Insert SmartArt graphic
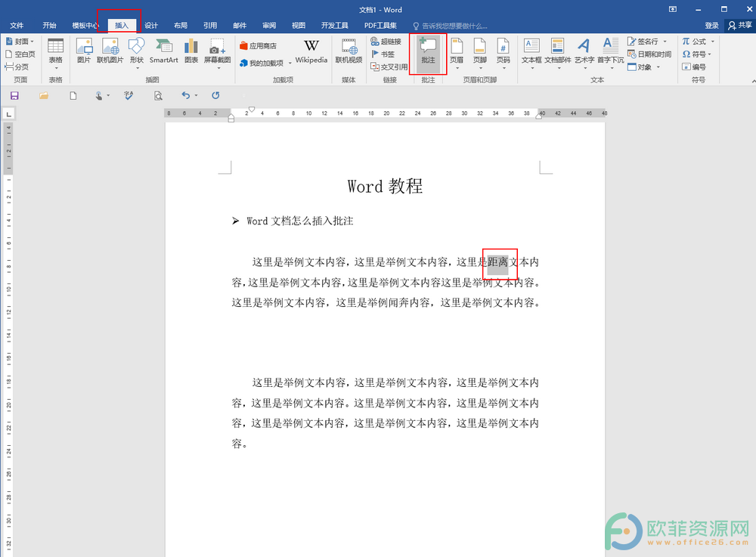This screenshot has height=557, width=756. [164, 51]
